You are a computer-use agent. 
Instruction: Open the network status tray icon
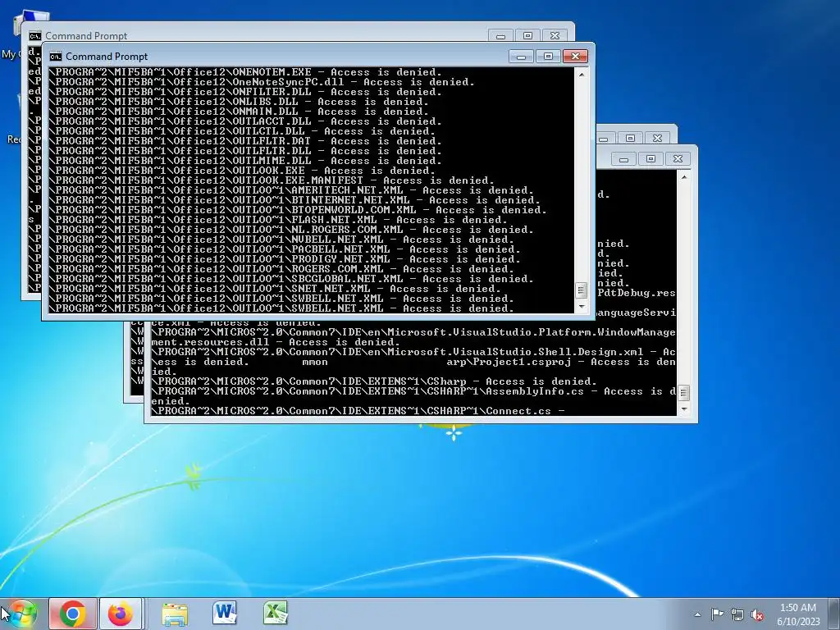[737, 614]
